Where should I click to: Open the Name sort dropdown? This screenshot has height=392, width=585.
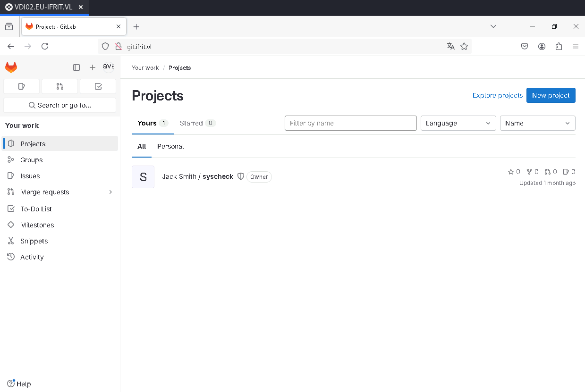[538, 123]
